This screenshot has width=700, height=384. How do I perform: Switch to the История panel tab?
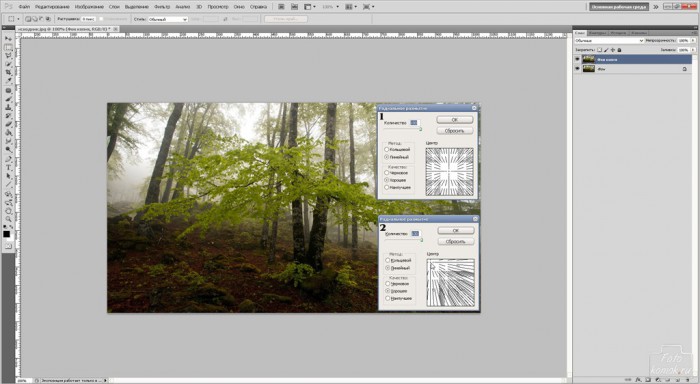tap(618, 33)
